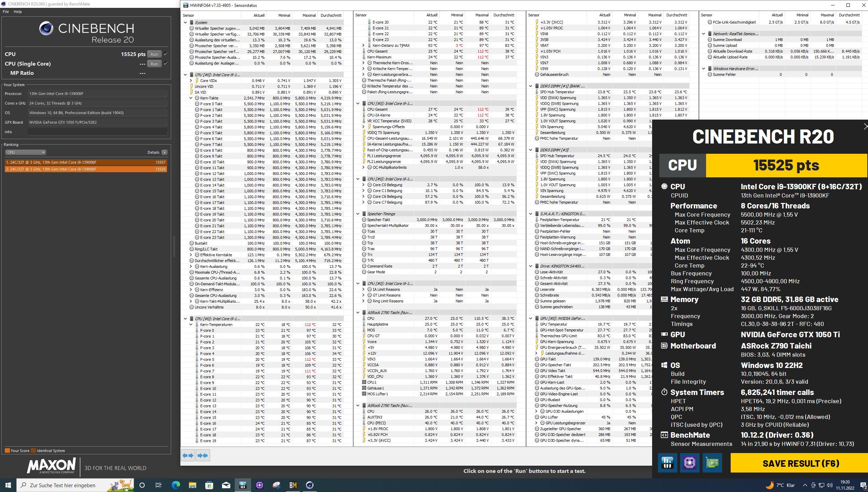The height and width of the screenshot is (492, 868).
Task: Expand the Effektive Kerntakte row
Action: tap(191, 255)
